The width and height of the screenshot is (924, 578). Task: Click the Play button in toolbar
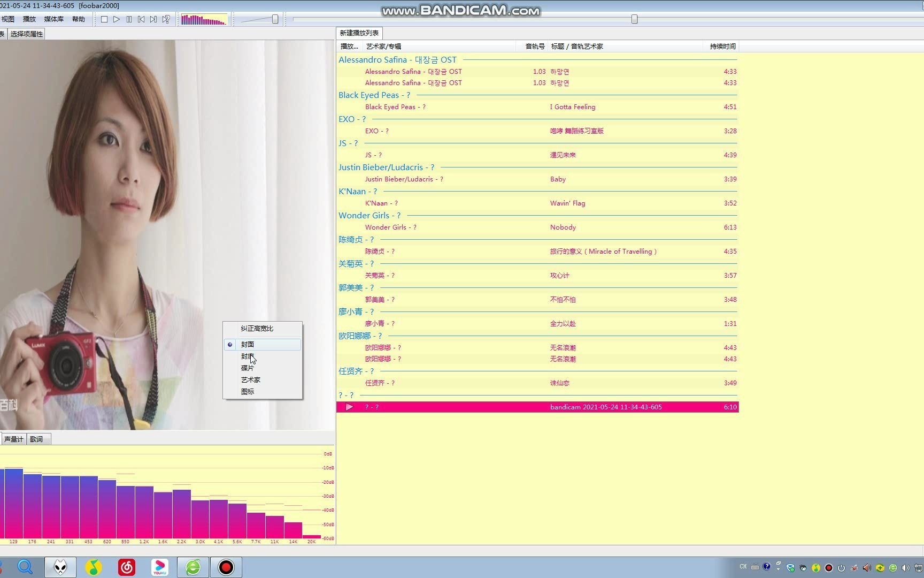click(x=117, y=19)
